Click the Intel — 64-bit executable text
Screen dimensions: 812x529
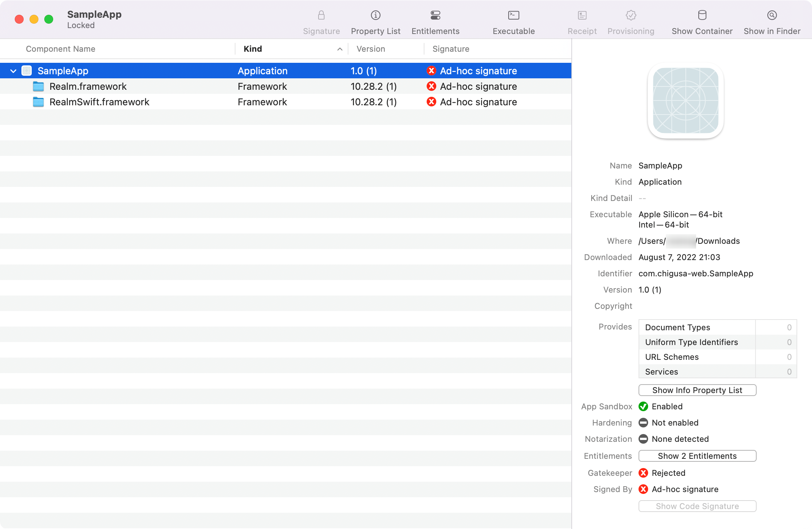tap(664, 225)
